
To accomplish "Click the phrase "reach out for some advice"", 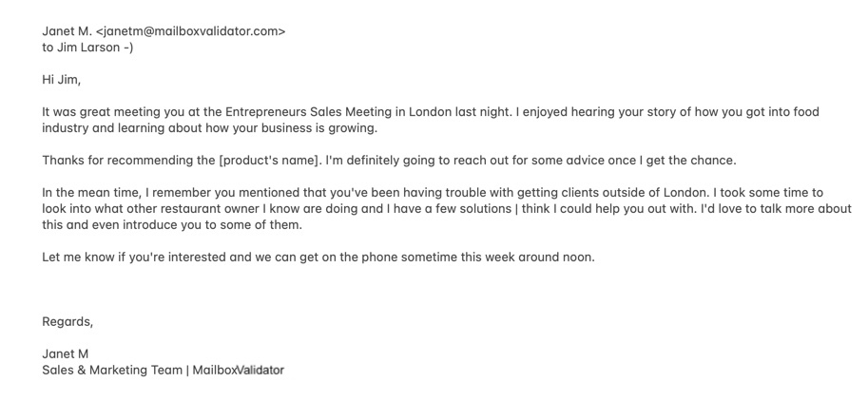I will (530, 161).
